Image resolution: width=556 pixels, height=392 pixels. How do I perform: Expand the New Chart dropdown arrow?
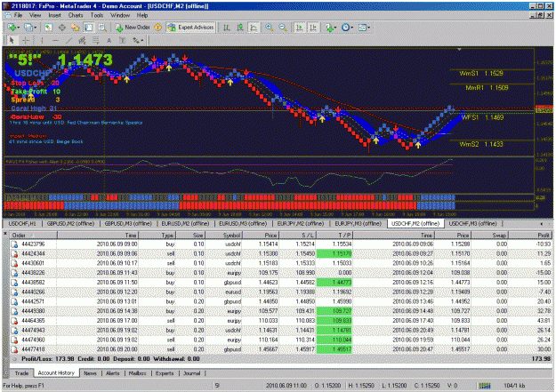(18, 28)
